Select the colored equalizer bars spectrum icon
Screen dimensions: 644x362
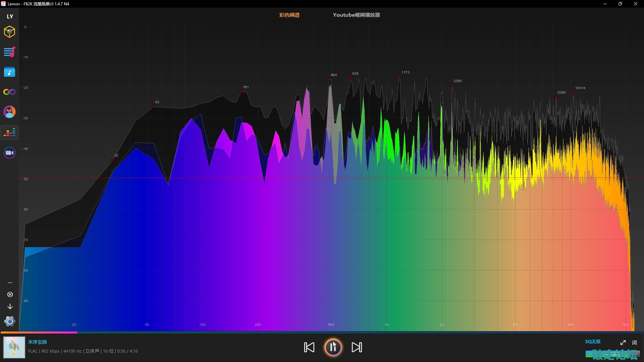[9, 132]
